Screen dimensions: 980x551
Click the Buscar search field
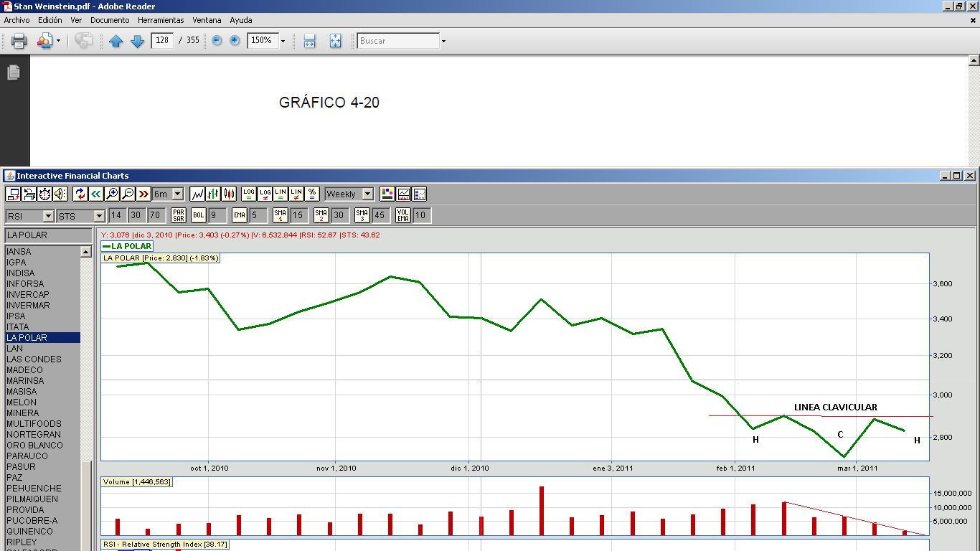[x=398, y=41]
